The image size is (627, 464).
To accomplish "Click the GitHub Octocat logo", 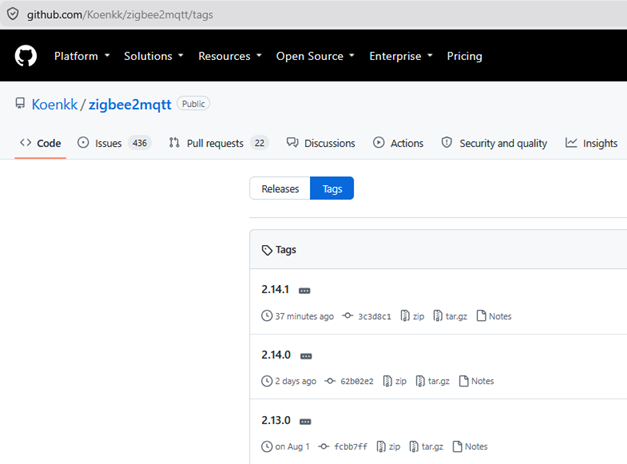I will click(26, 56).
